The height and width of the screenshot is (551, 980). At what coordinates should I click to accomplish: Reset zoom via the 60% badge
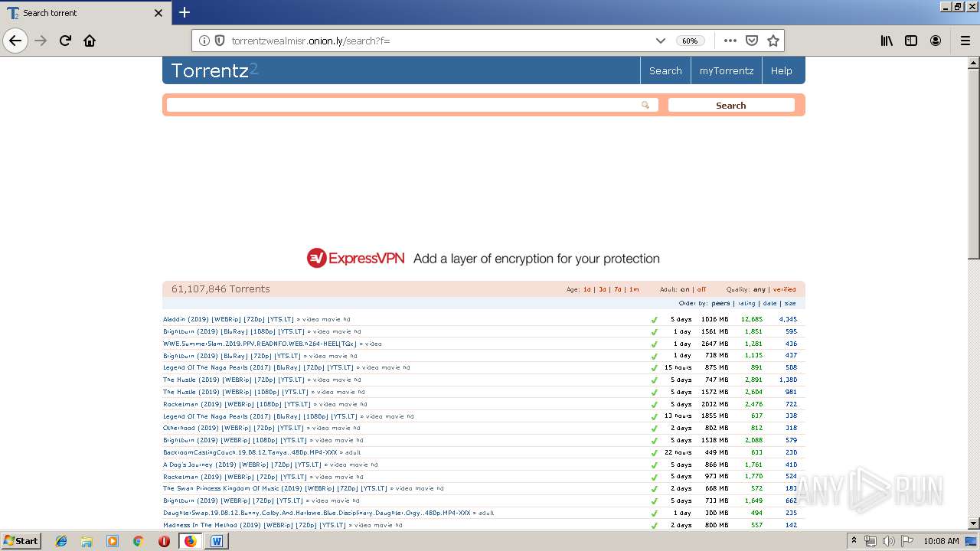point(690,41)
